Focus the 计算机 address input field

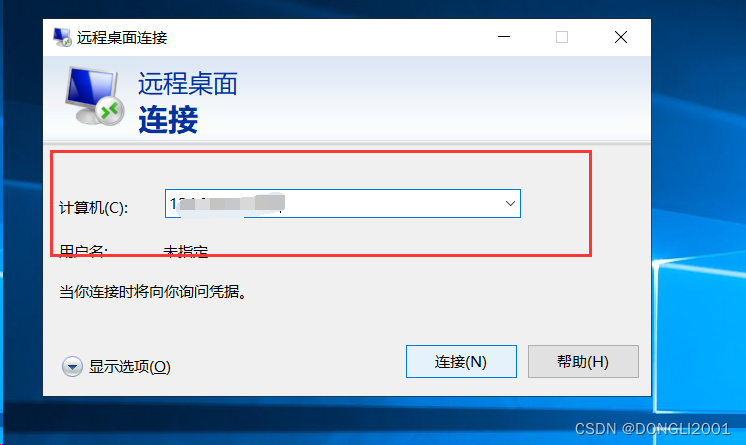point(343,204)
